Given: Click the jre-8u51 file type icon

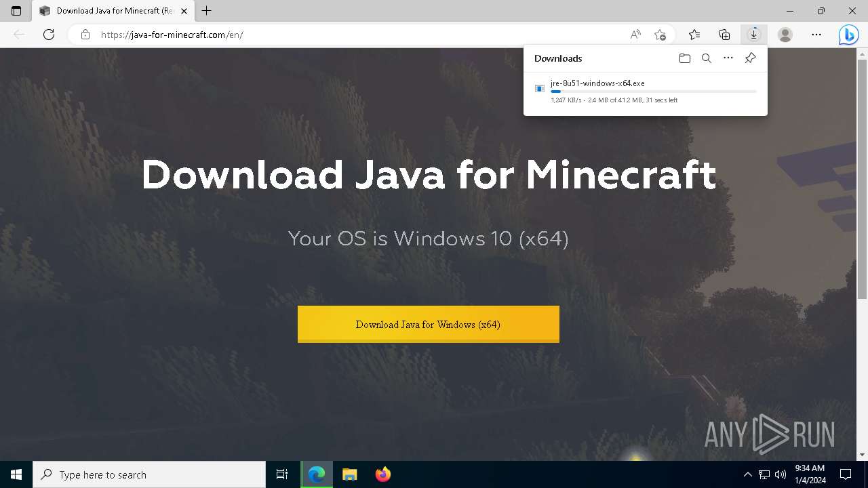Looking at the screenshot, I should 540,89.
